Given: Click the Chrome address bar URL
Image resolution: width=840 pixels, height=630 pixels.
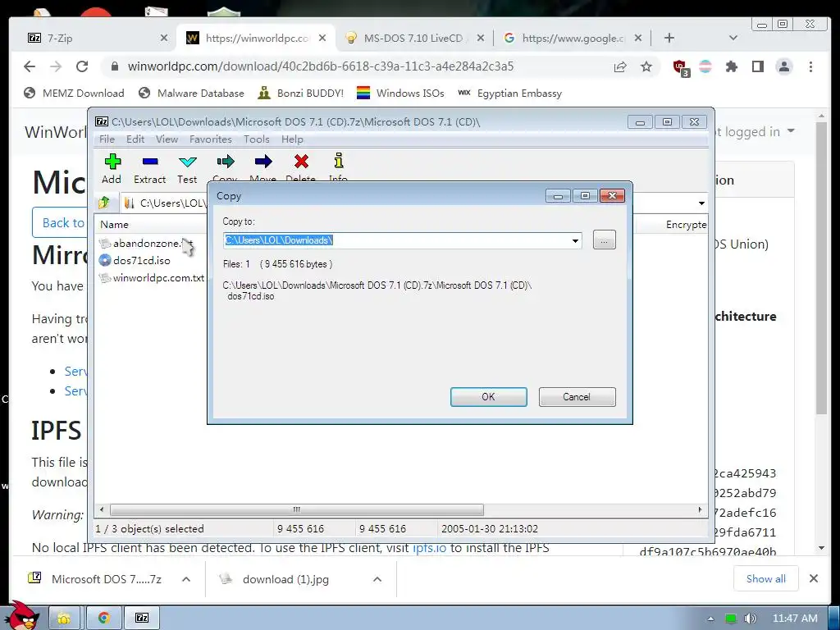Looking at the screenshot, I should pos(321,66).
